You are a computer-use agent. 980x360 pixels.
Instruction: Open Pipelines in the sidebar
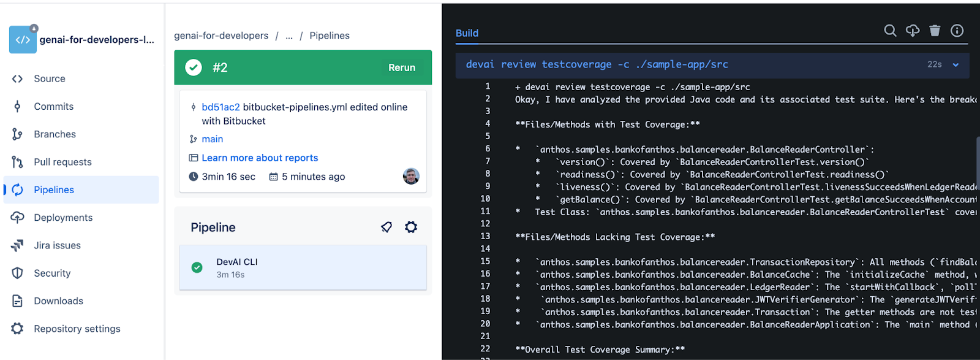point(54,190)
